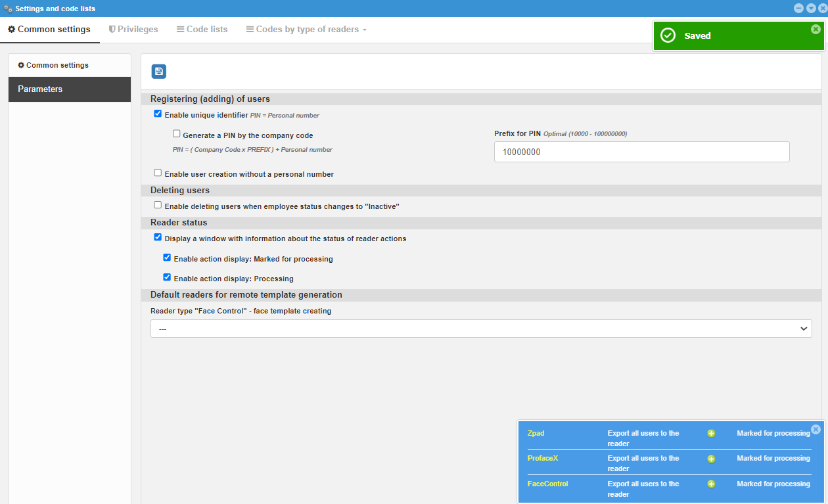
Task: Switch to the Privileges tab
Action: point(133,30)
